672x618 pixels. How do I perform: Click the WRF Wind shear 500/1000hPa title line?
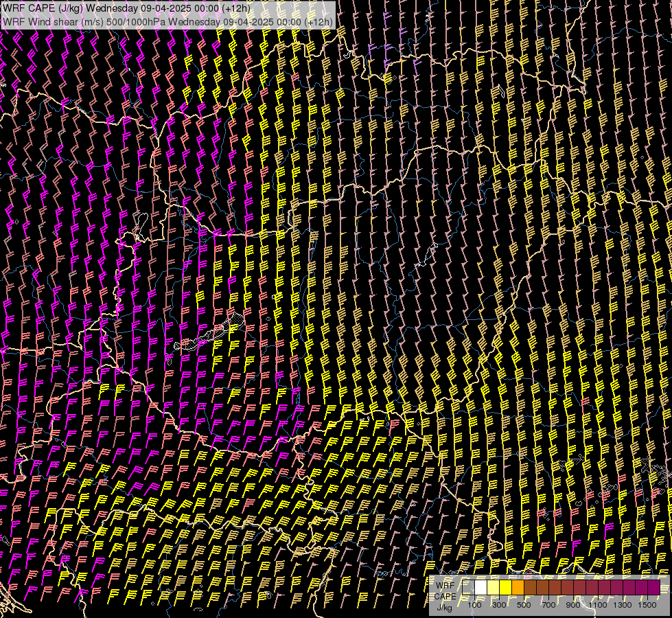point(167,22)
